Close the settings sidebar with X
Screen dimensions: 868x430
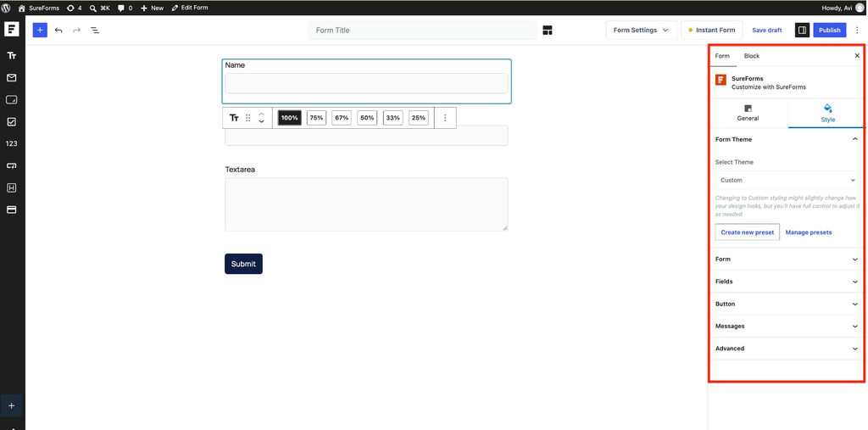pos(857,56)
